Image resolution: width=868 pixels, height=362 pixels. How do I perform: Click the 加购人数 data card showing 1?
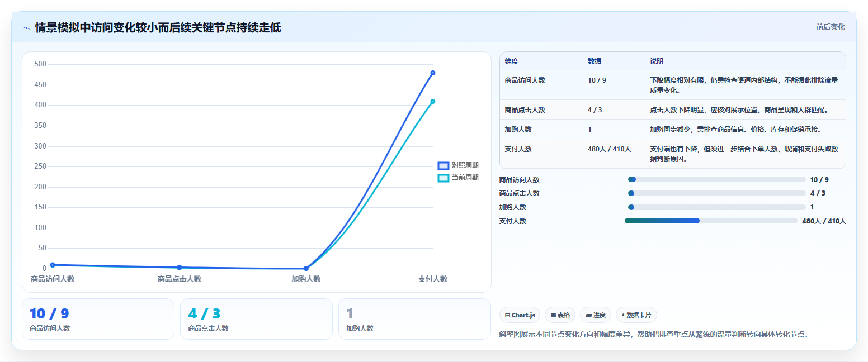414,319
